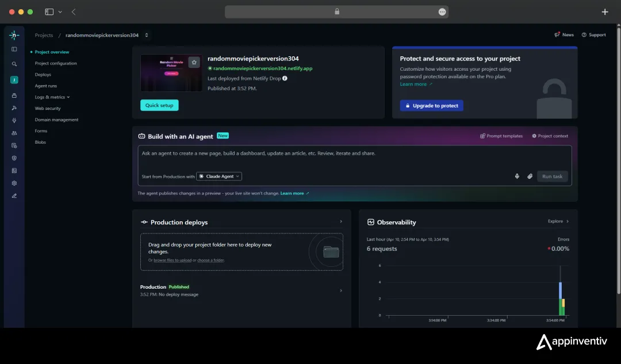
Task: Open search using the magnifier icon
Action: point(14,64)
